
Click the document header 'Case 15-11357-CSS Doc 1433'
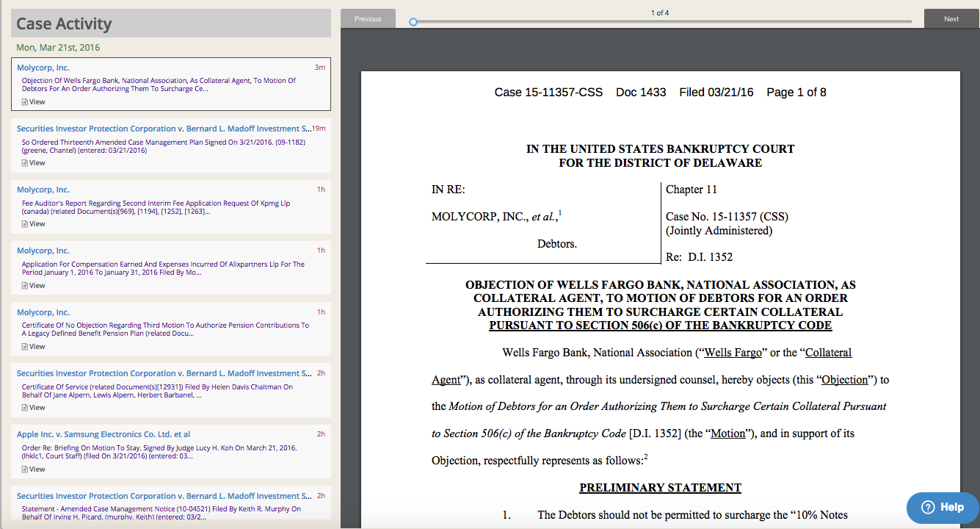click(580, 92)
